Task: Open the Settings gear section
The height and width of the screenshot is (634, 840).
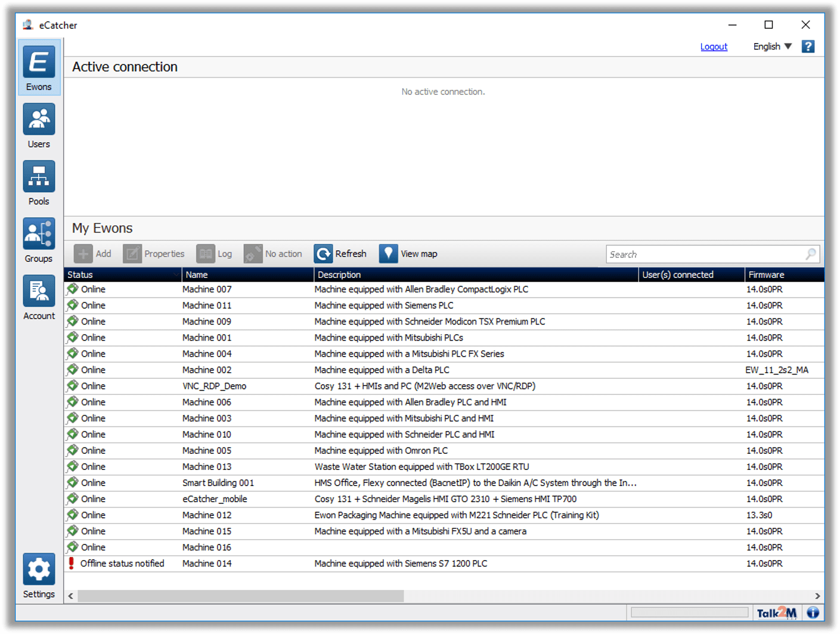Action: [x=39, y=576]
